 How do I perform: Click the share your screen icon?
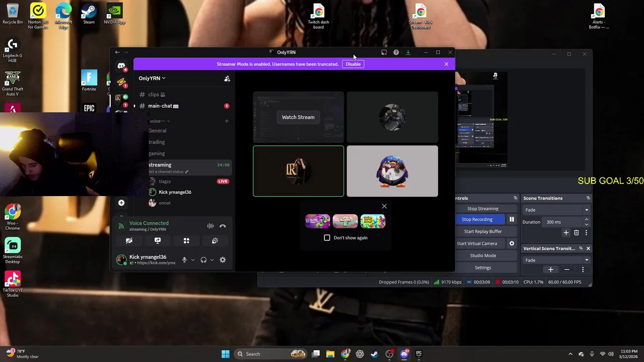pyautogui.click(x=157, y=241)
